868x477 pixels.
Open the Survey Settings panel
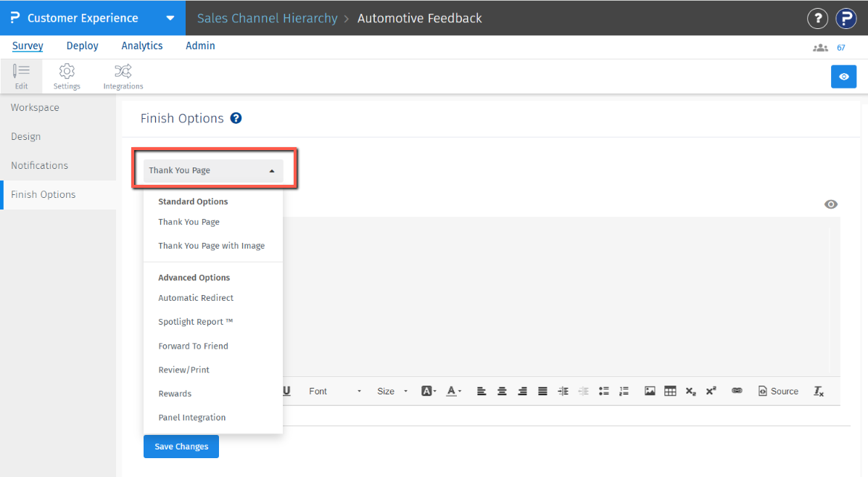(67, 75)
